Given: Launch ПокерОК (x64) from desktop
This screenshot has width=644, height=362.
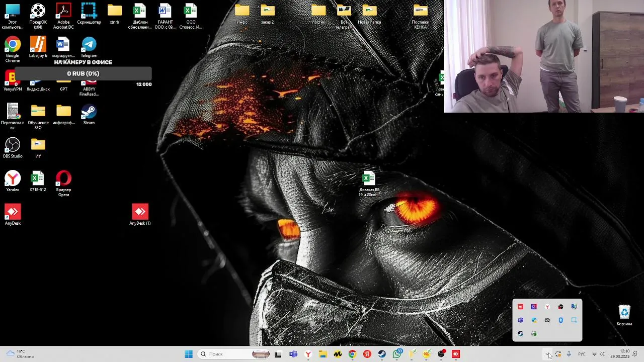Looking at the screenshot, I should [x=38, y=16].
